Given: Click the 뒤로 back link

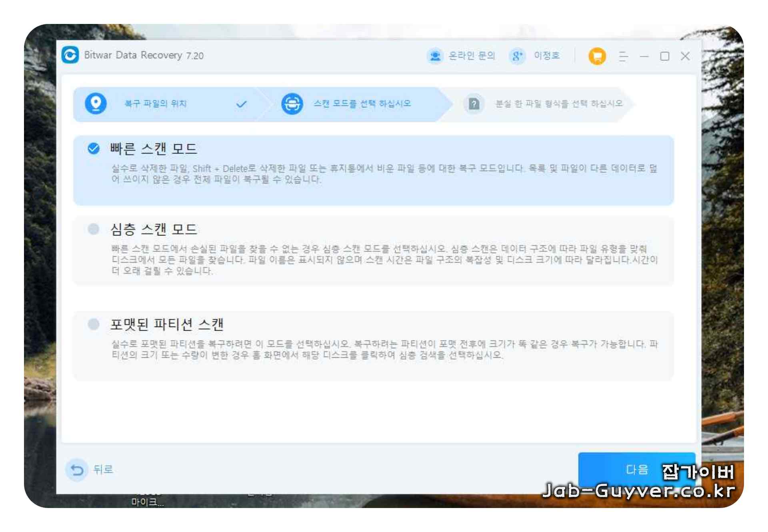Looking at the screenshot, I should click(103, 470).
